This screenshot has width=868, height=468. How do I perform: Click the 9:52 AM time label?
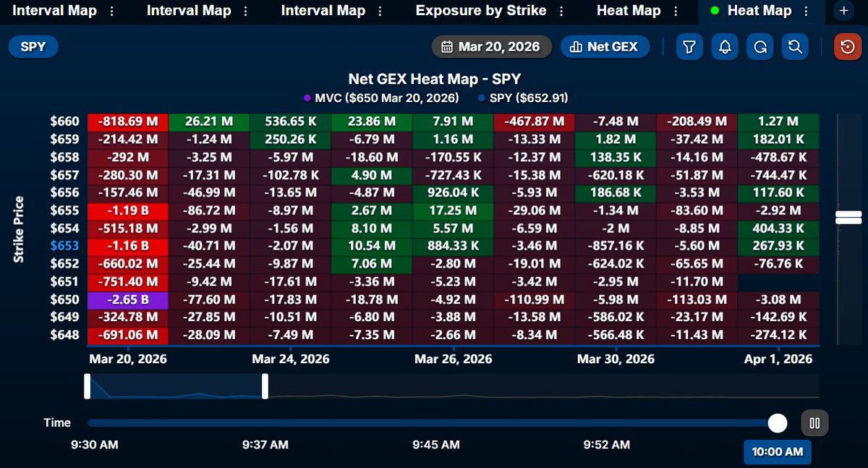(x=608, y=445)
